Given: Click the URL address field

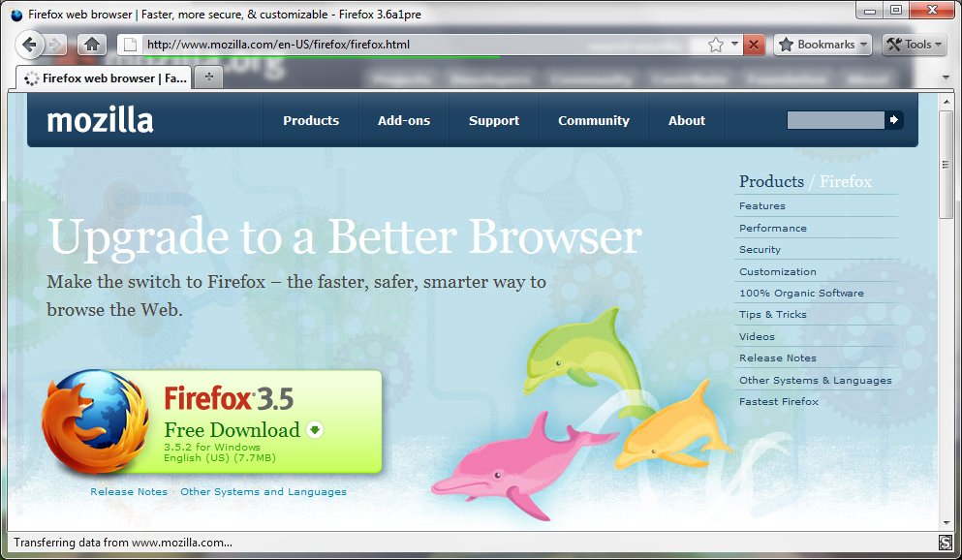Looking at the screenshot, I should (x=423, y=45).
